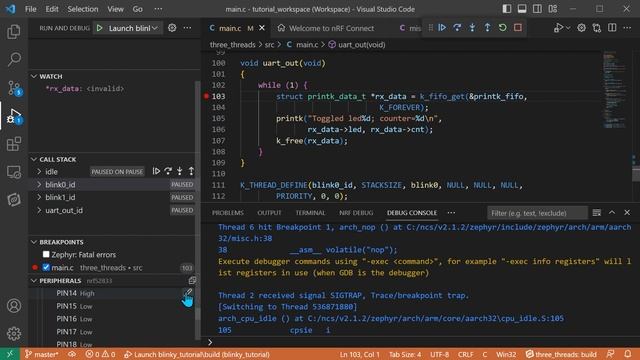Click master branch in status bar
Viewport: 640px width, 360px height.
42,354
